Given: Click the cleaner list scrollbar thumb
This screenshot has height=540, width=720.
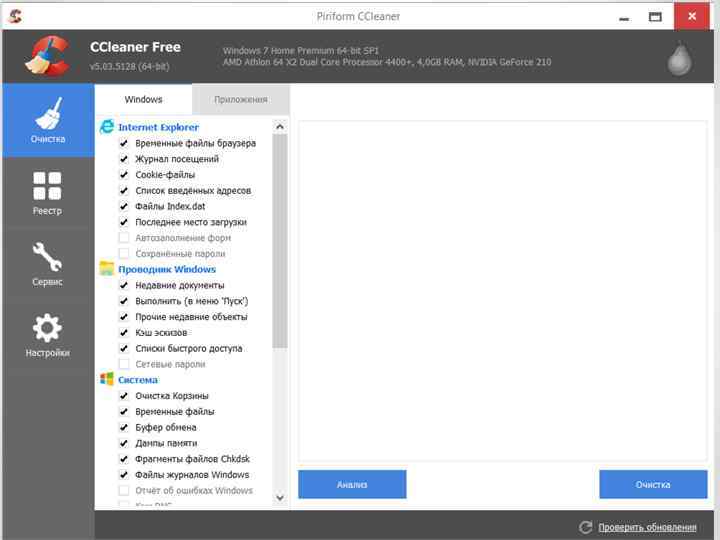Looking at the screenshot, I should [x=280, y=241].
